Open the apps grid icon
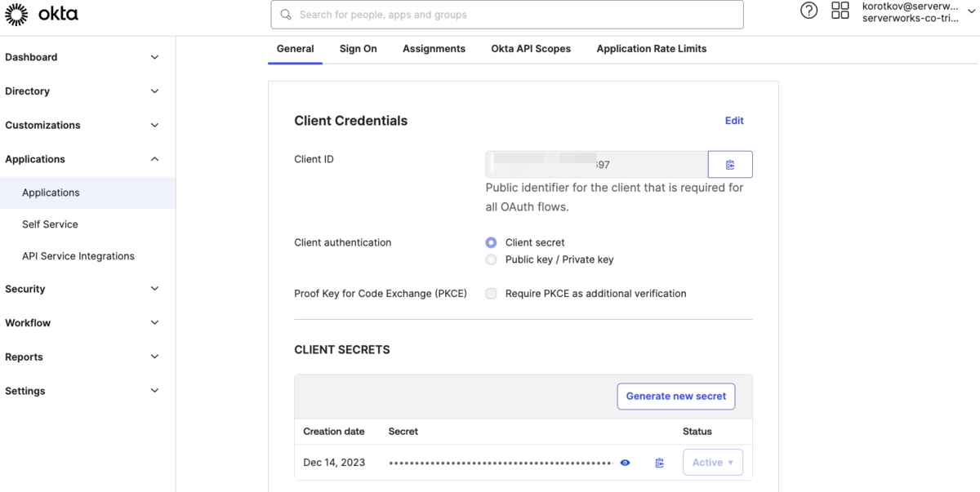This screenshot has height=492, width=980. [840, 11]
